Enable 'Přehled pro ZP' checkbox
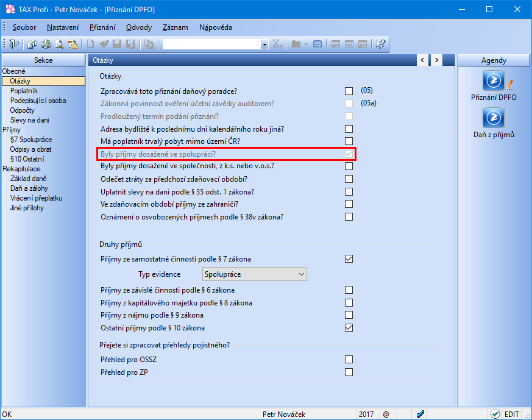Screen dimensions: 532x420 (349, 372)
